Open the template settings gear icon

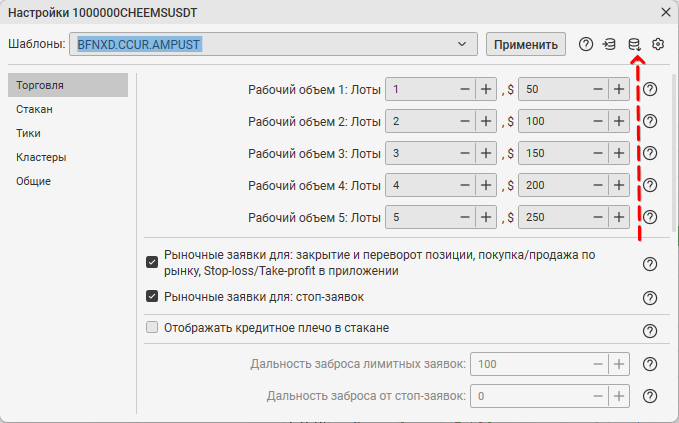[658, 44]
